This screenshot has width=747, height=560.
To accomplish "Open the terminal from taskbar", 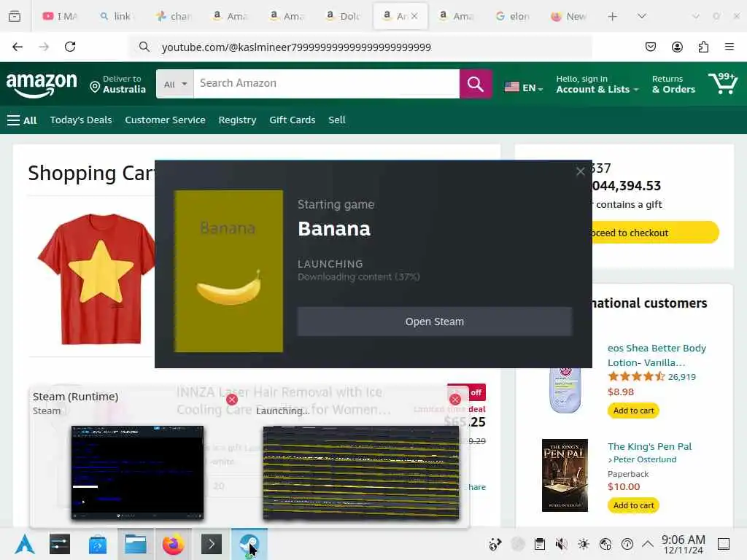I will click(x=212, y=544).
